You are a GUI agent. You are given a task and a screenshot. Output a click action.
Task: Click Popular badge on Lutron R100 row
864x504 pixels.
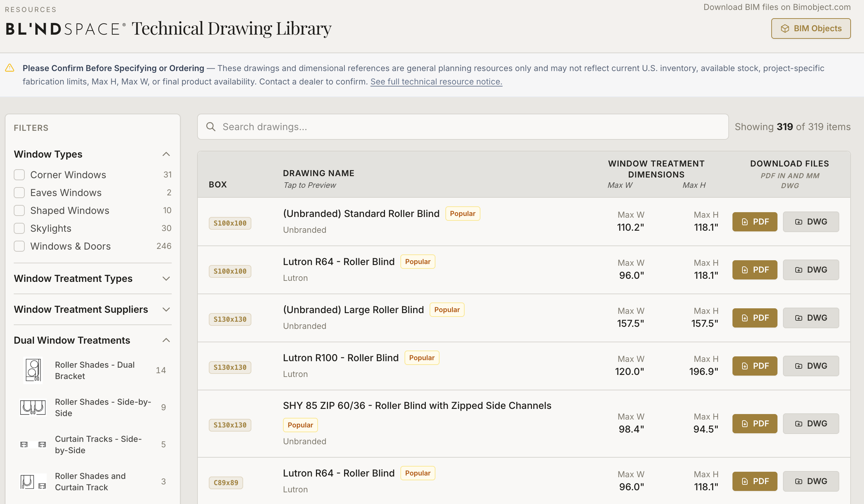(x=422, y=358)
